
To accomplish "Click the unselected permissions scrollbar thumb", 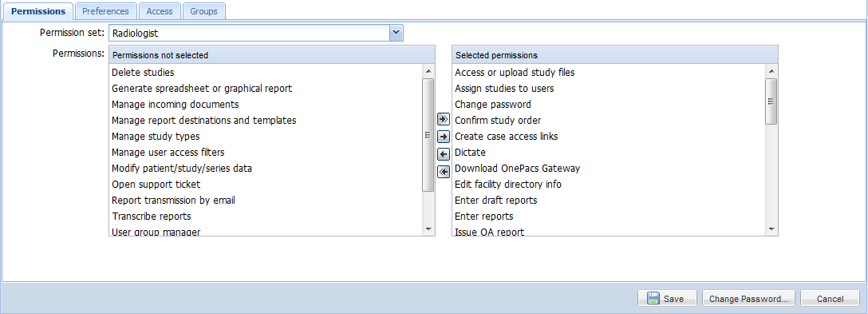I will click(428, 135).
